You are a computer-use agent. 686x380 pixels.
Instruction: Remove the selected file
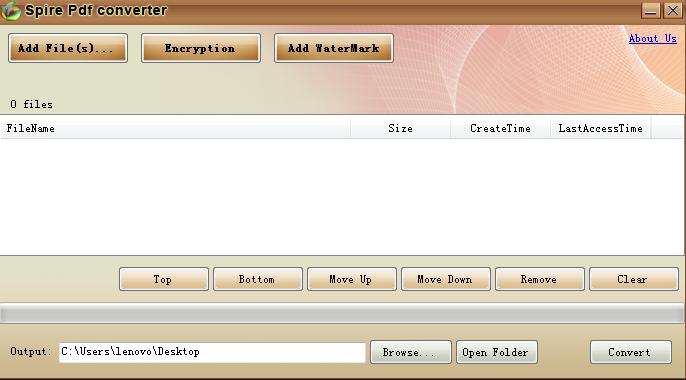pyautogui.click(x=540, y=279)
